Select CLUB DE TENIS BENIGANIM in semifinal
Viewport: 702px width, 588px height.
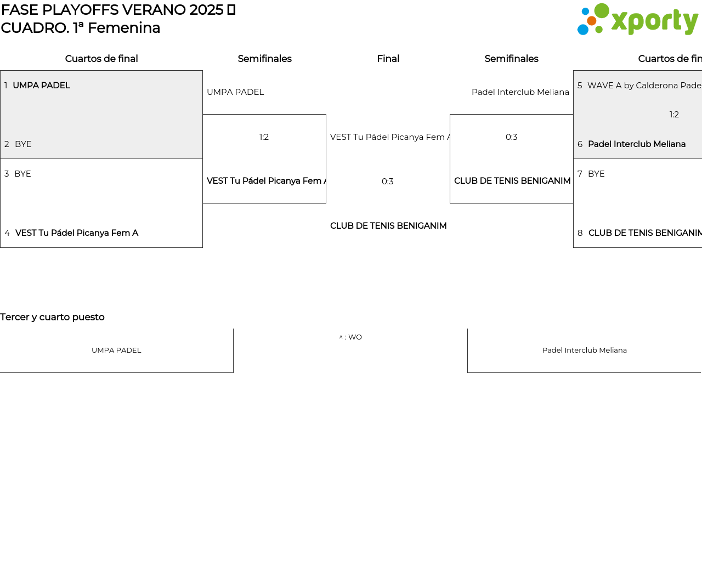pyautogui.click(x=512, y=181)
